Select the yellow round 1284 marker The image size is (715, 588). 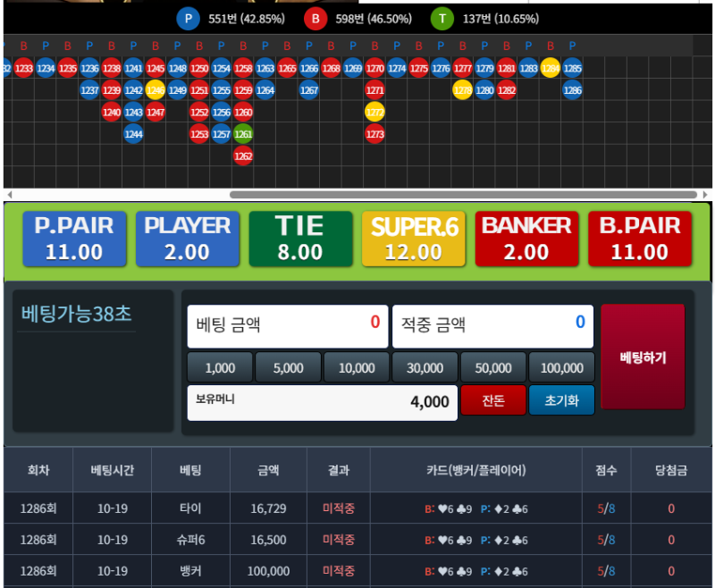pos(551,67)
